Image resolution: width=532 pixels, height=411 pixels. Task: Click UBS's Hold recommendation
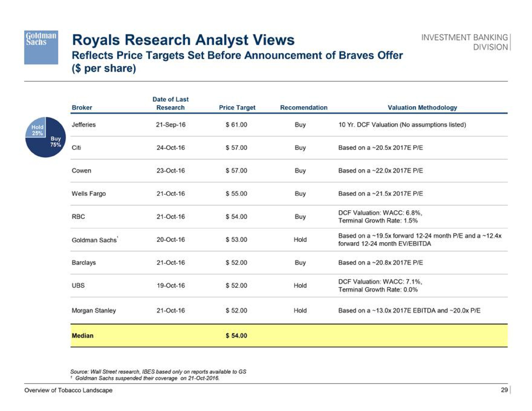coord(300,286)
